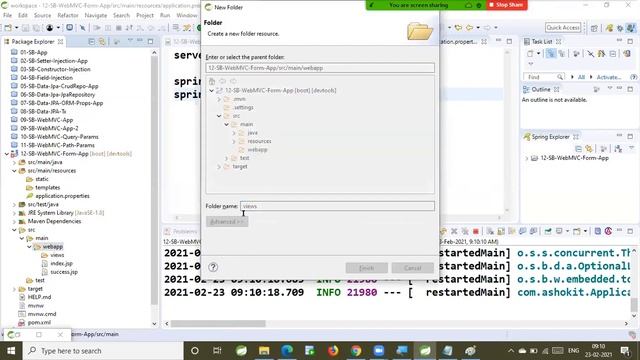Click the Windows Start button
This screenshot has width=640, height=360.
pos(11,351)
